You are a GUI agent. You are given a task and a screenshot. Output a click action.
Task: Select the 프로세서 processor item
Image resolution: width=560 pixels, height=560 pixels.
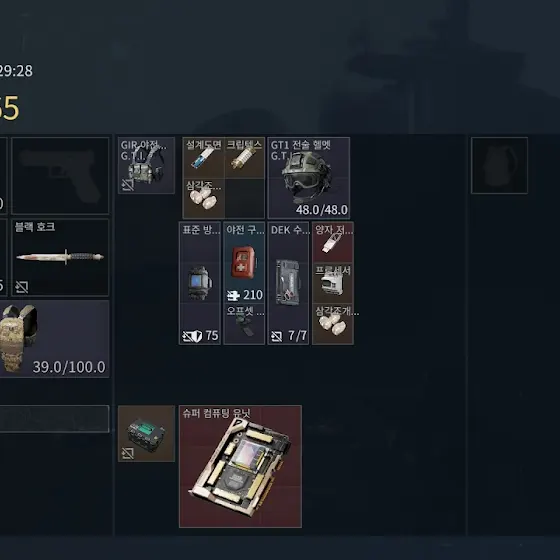(x=333, y=283)
